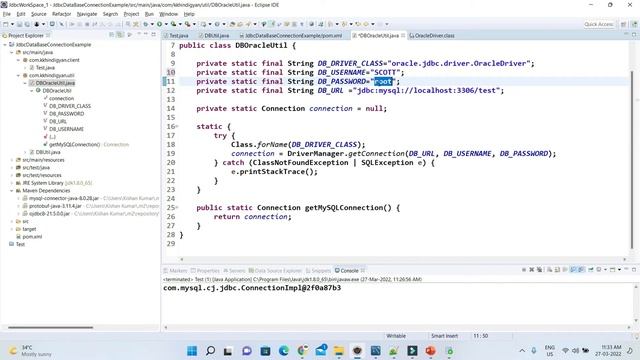Toggle console Word Wrap
Image resolution: width=640 pixels, height=360 pixels.
[x=565, y=270]
